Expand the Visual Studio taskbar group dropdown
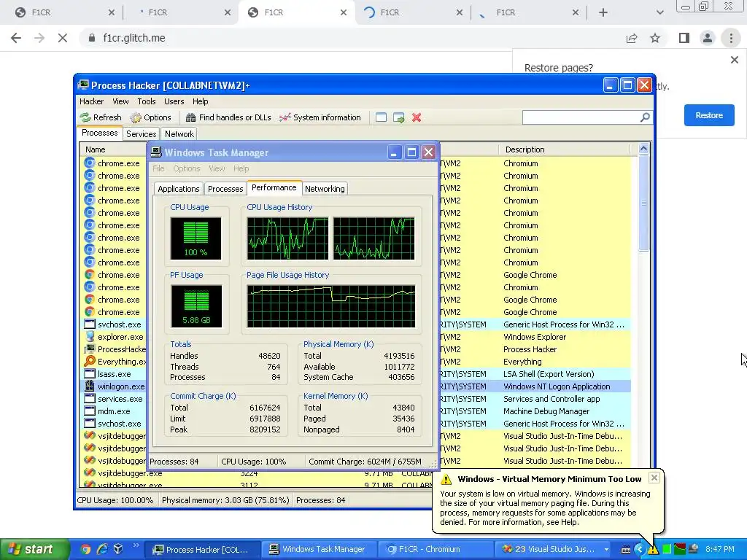 pos(606,550)
